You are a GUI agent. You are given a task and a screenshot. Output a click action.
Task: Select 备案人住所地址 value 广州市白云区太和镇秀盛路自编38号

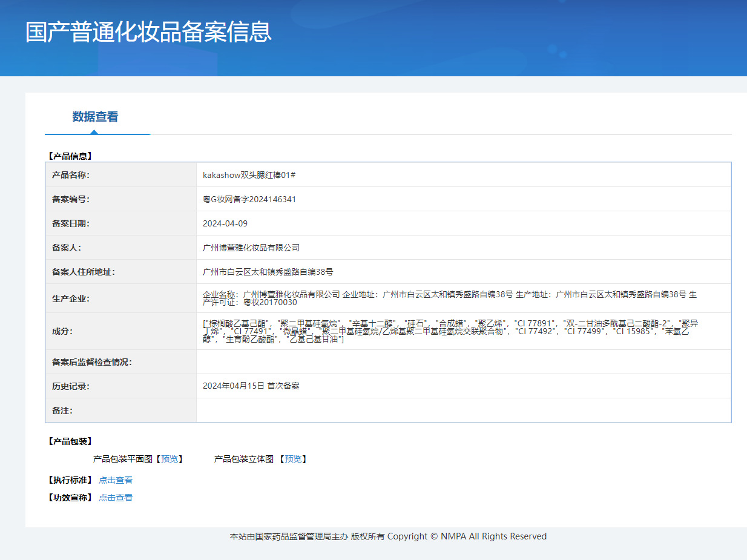click(x=268, y=272)
